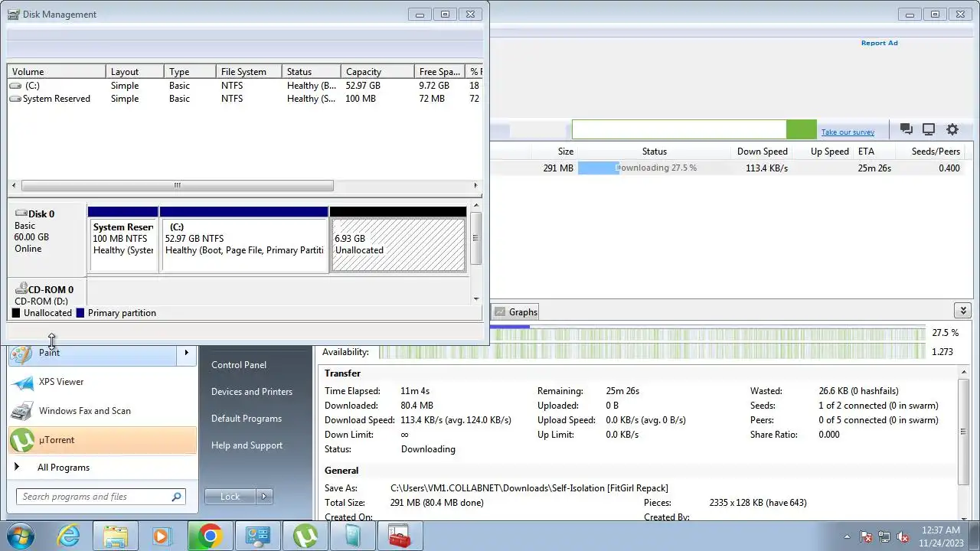Click the Unallocated black legend swatch

pyautogui.click(x=16, y=313)
